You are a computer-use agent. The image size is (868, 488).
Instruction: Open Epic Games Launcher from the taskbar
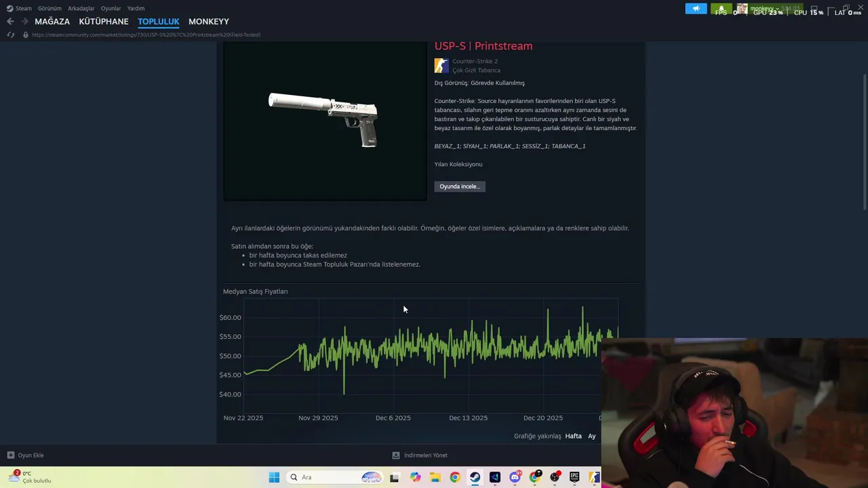[x=574, y=477]
